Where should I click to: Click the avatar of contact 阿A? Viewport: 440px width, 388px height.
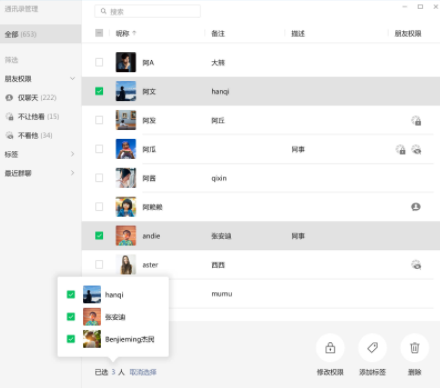[x=126, y=62]
